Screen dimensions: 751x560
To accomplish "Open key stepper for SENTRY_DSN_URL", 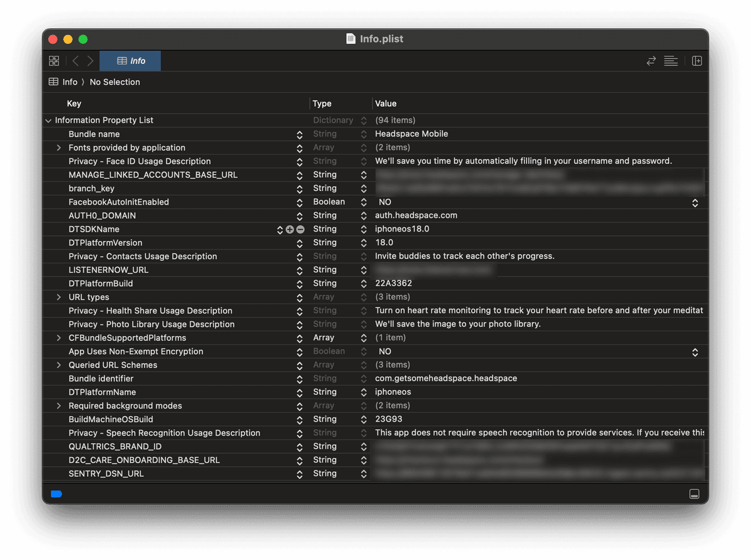I will click(300, 474).
